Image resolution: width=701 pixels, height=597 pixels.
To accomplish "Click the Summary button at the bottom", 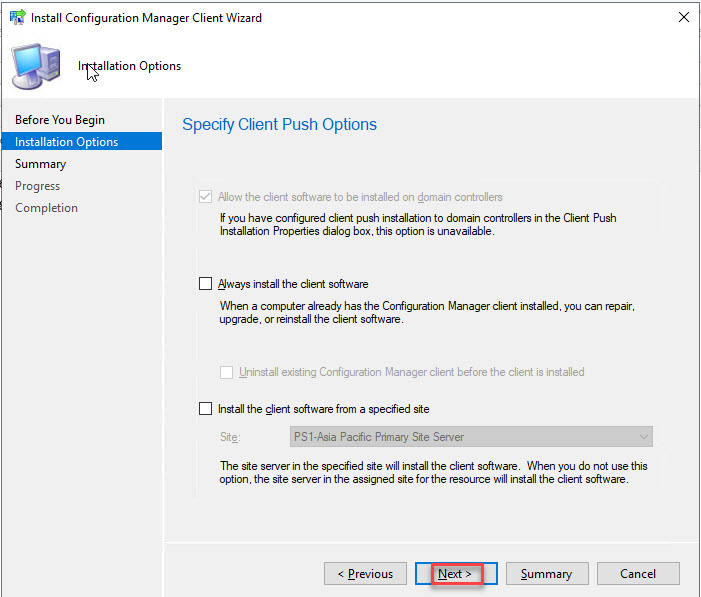I will click(x=546, y=574).
